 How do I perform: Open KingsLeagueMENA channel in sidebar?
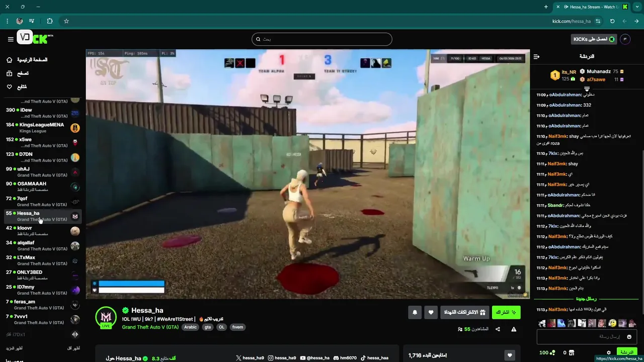coord(43,128)
